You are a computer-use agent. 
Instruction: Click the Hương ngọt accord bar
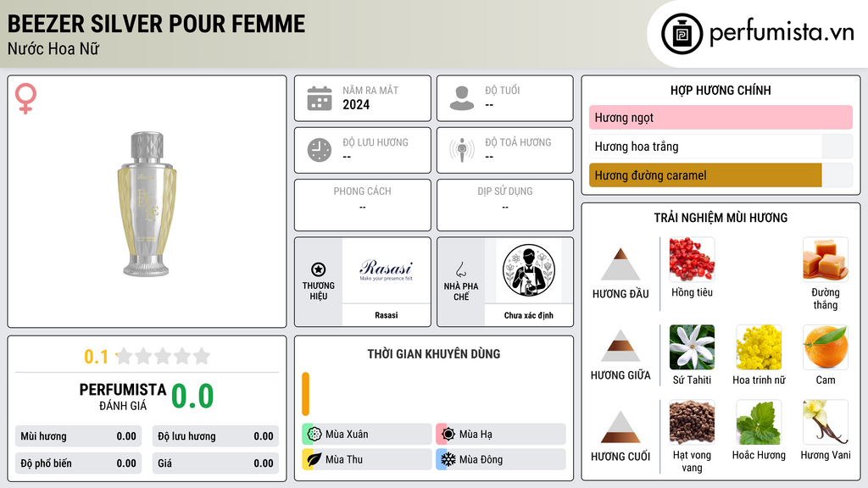721,117
